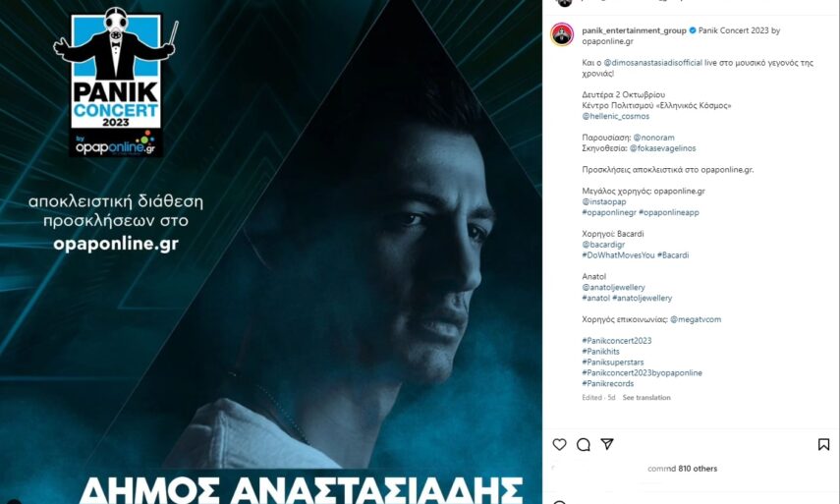Open the @nonoram mention

coord(654,138)
